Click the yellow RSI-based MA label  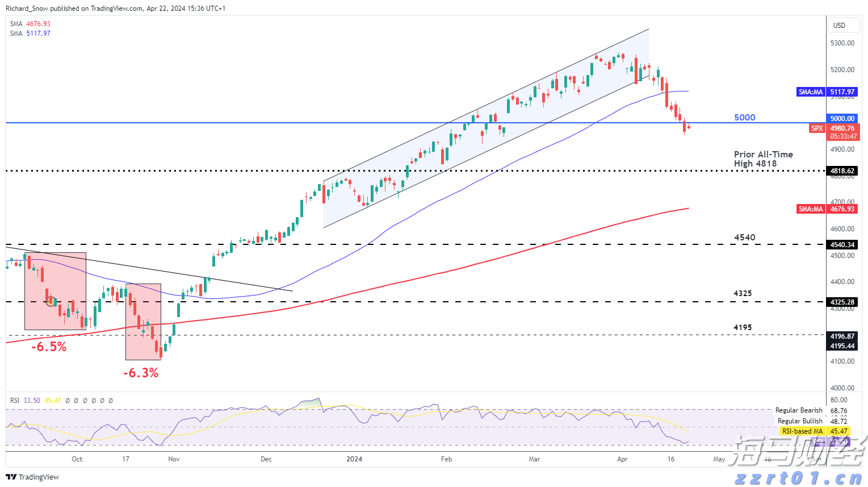pyautogui.click(x=802, y=431)
